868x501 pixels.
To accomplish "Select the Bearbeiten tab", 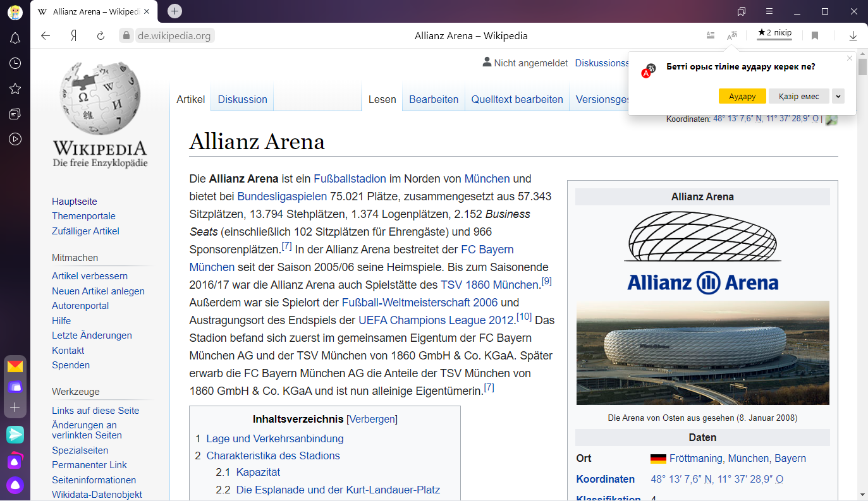I will point(434,99).
